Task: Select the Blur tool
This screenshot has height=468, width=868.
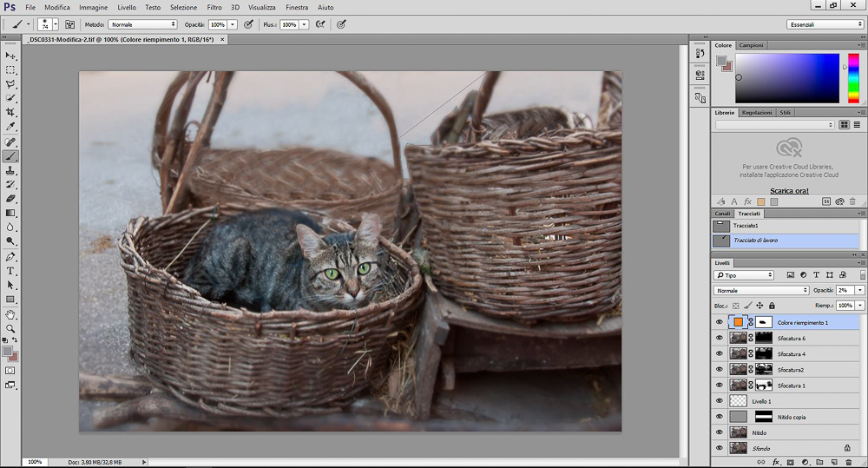Action: [10, 227]
